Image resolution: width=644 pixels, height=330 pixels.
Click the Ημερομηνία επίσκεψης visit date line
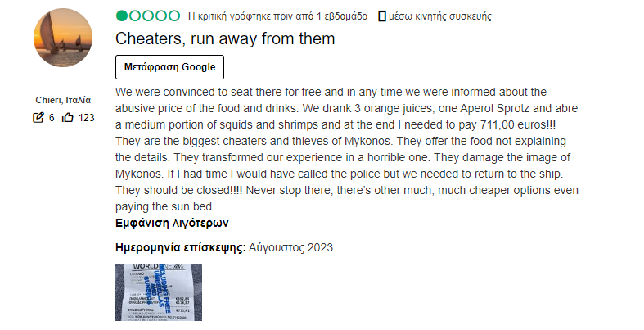click(x=224, y=247)
